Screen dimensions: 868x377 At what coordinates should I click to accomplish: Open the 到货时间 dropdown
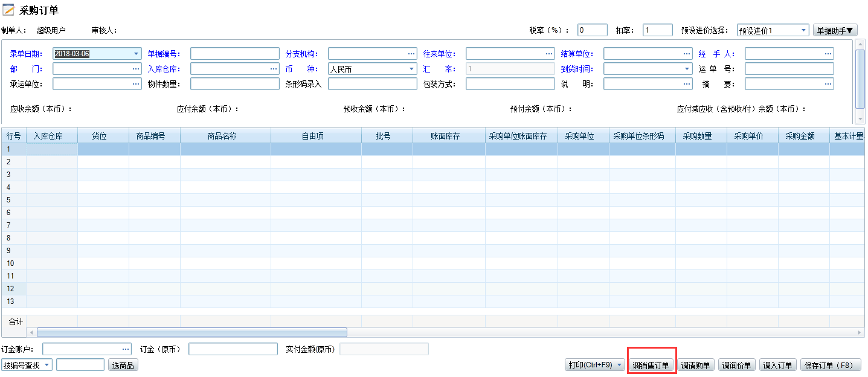pos(687,69)
